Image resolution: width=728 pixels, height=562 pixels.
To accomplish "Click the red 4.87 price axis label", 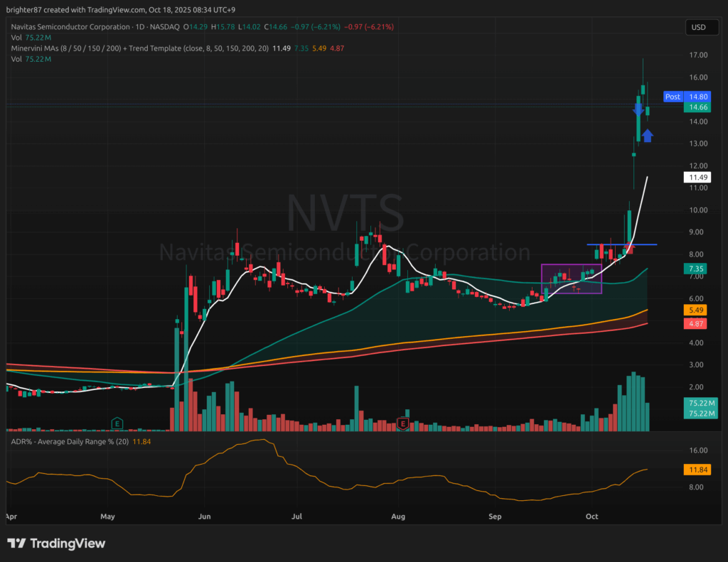I will tap(694, 324).
